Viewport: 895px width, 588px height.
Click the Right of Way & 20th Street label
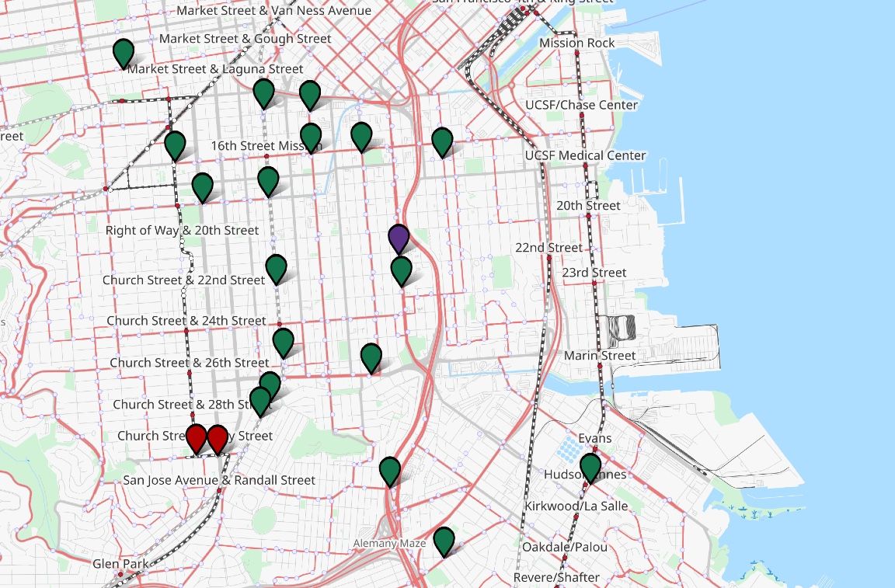coord(182,230)
